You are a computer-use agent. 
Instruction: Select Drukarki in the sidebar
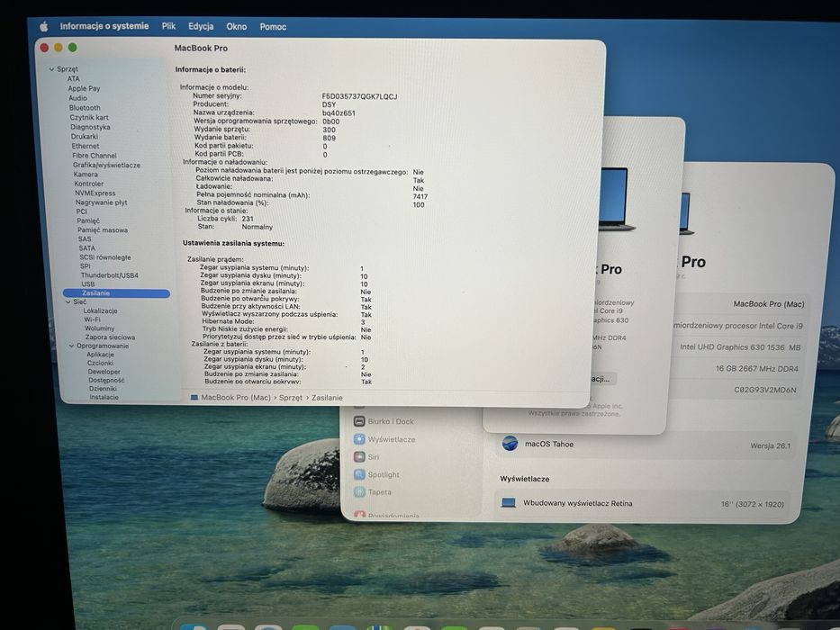pyautogui.click(x=85, y=137)
